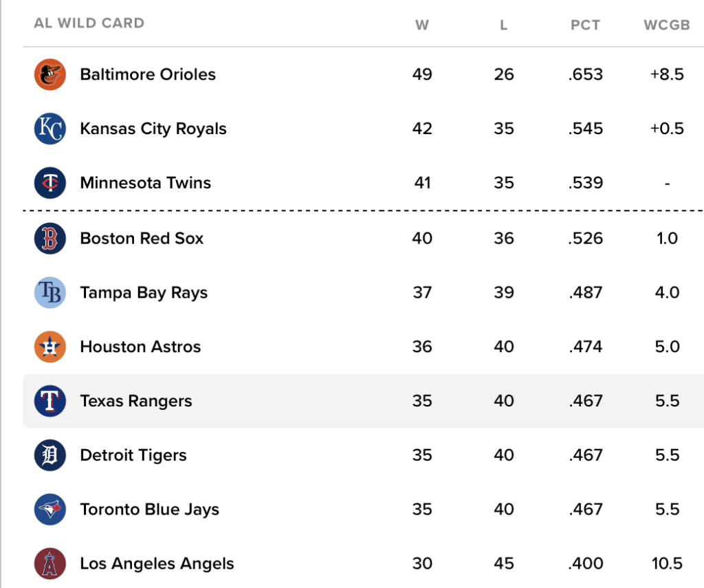Viewport: 704px width, 588px height.
Task: Click the Houston Astros team name
Action: [140, 347]
